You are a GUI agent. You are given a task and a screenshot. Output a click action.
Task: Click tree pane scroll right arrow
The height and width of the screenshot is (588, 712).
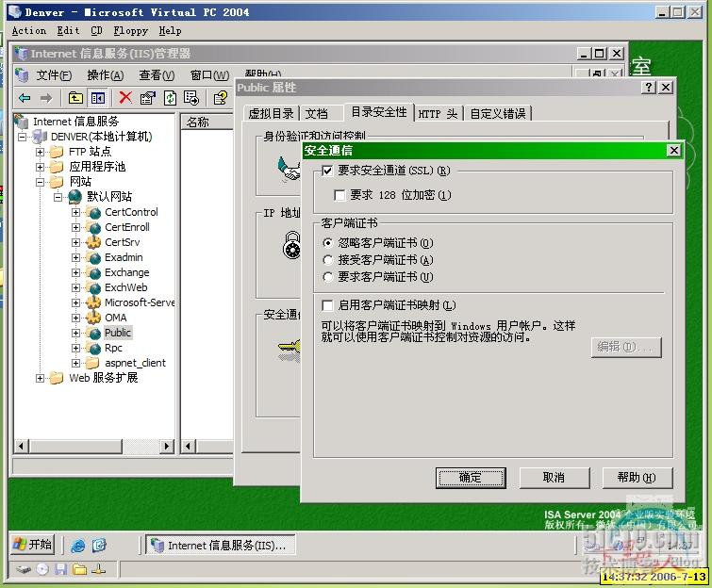(167, 447)
